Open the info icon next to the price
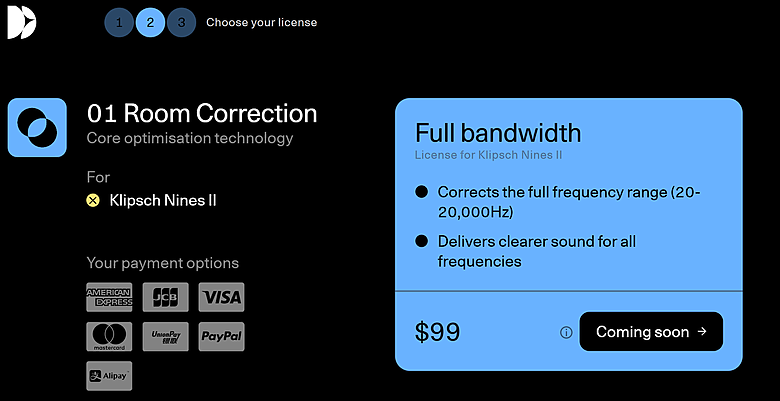780x401 pixels. coord(566,332)
